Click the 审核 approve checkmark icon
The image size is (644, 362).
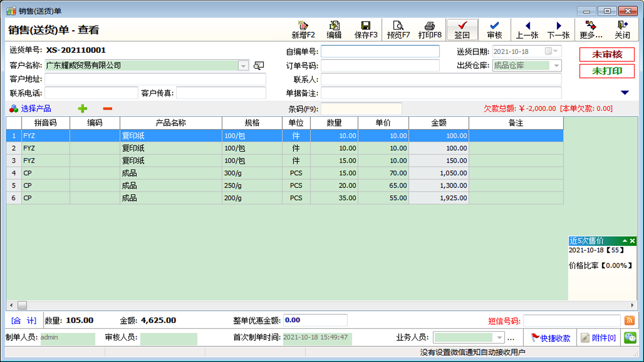tap(494, 29)
